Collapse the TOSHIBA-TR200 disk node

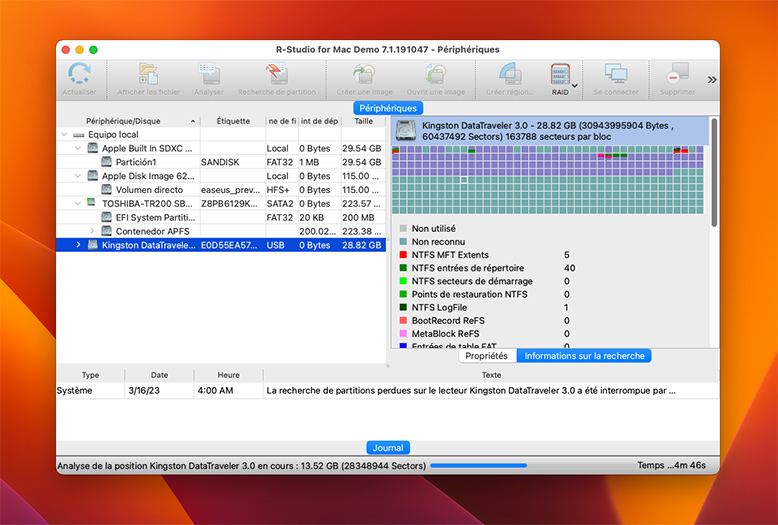click(78, 203)
